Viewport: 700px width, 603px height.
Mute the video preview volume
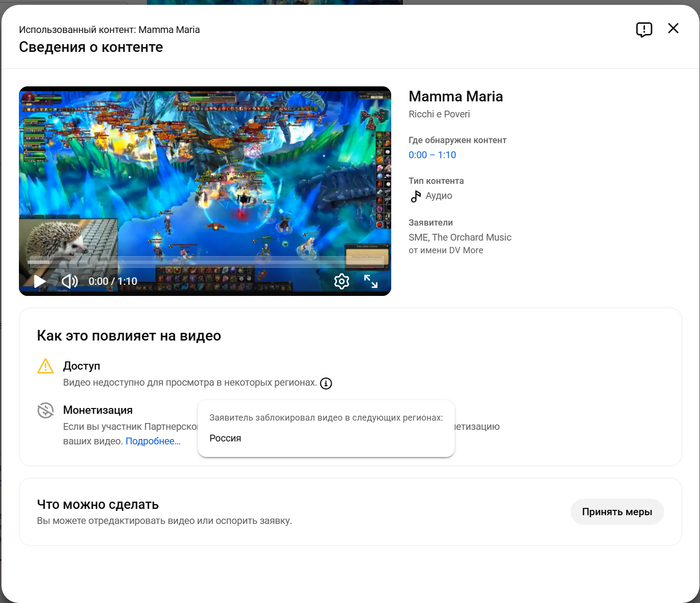[69, 281]
